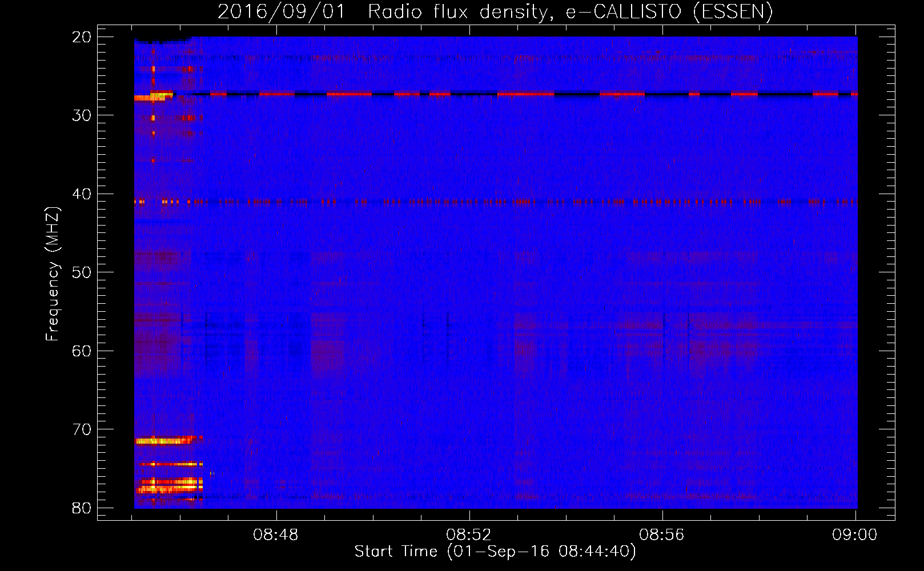
Task: Select the Frequency (MHZ) axis label
Action: 53,274
